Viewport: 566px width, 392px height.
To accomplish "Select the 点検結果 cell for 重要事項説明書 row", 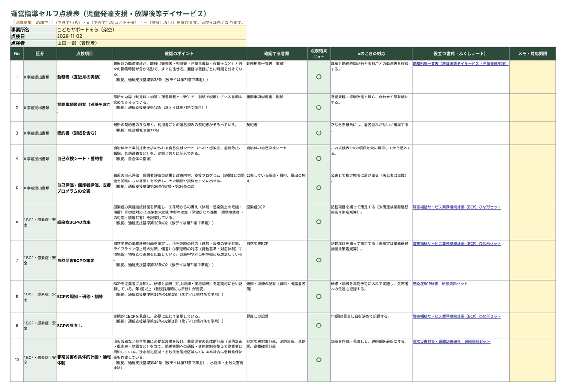I will tap(319, 107).
